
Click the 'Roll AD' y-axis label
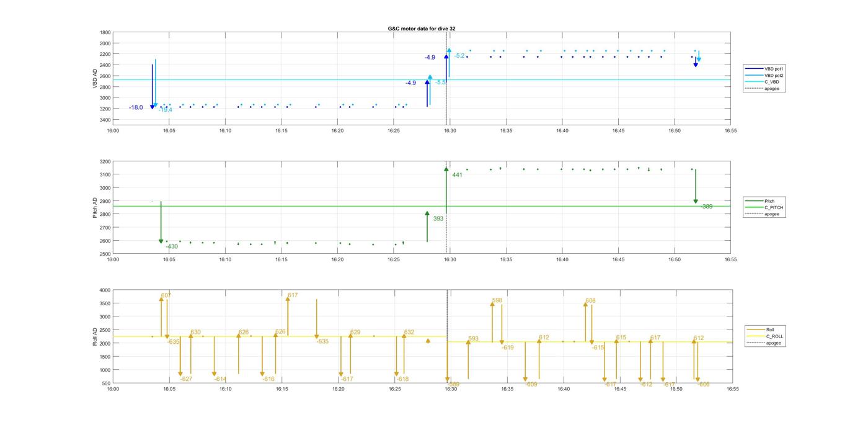click(95, 337)
